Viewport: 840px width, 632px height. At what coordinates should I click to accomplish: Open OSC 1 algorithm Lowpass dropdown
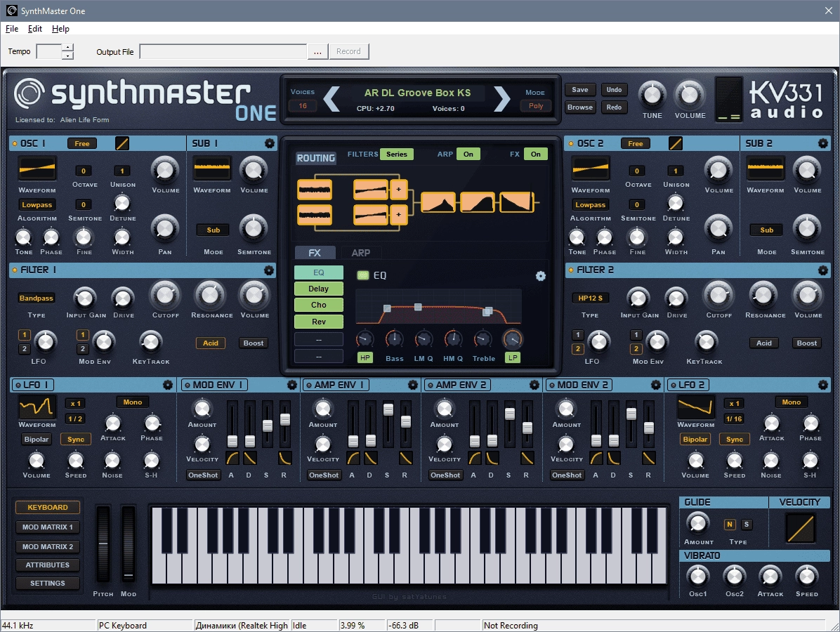tap(37, 204)
